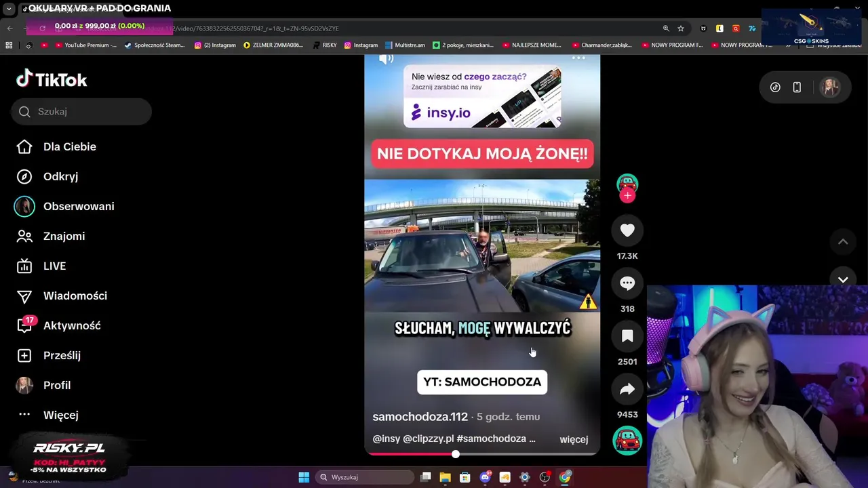Click the @clipzzy.pl mention
This screenshot has height=488, width=868.
pos(429,439)
